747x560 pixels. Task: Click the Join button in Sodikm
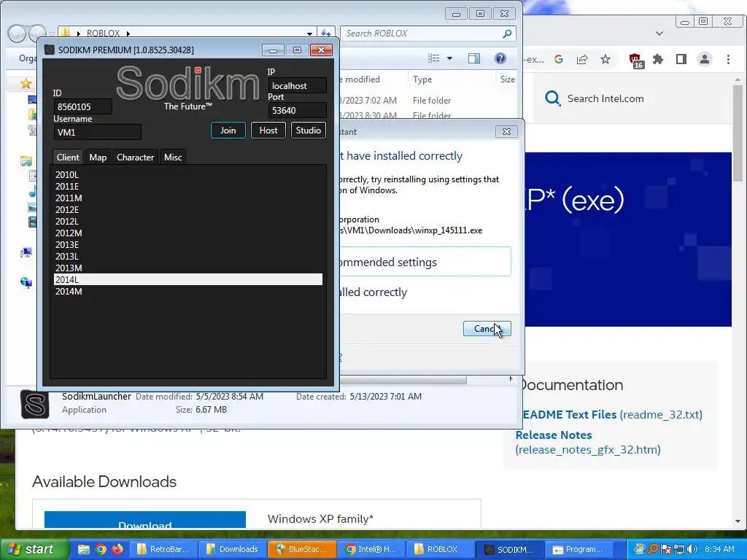click(228, 131)
